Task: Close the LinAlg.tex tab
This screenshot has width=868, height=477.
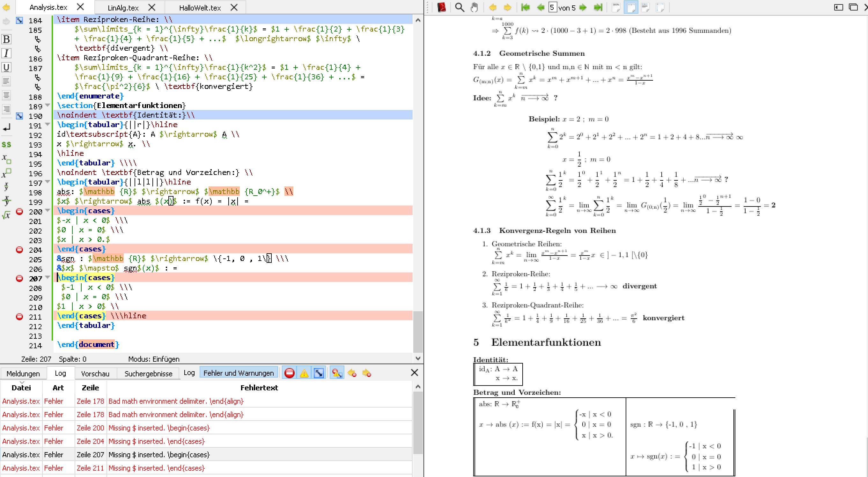Action: coord(152,7)
